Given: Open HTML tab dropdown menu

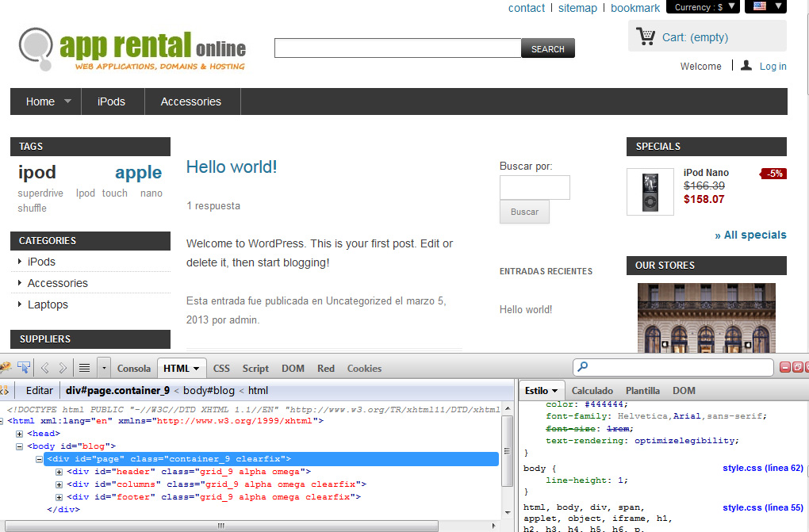Looking at the screenshot, I should pyautogui.click(x=196, y=369).
